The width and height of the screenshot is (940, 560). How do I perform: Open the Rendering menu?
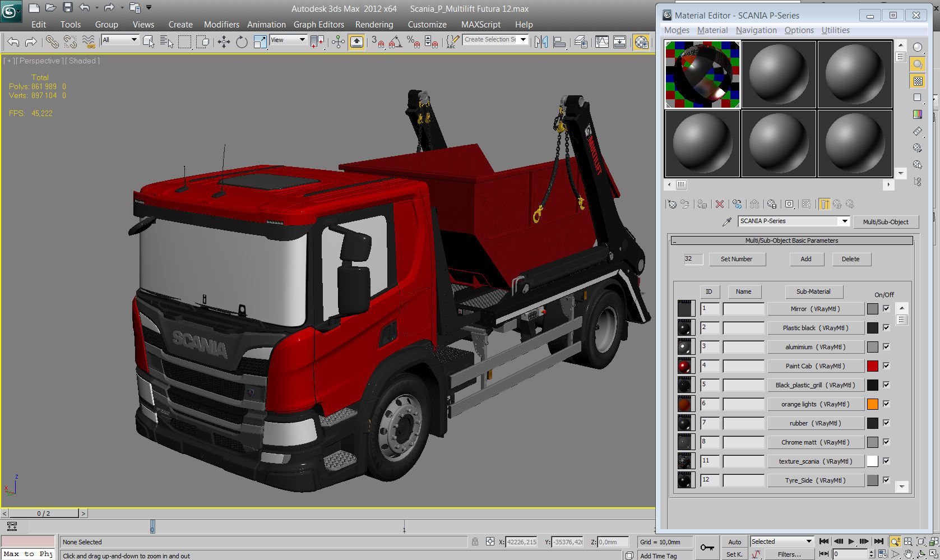[x=374, y=25]
